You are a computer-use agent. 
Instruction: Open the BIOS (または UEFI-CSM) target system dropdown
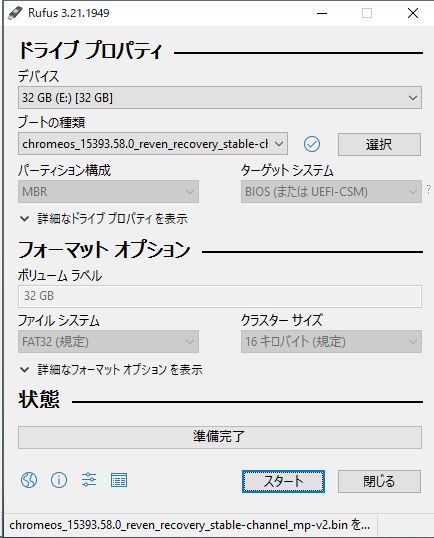[331, 191]
